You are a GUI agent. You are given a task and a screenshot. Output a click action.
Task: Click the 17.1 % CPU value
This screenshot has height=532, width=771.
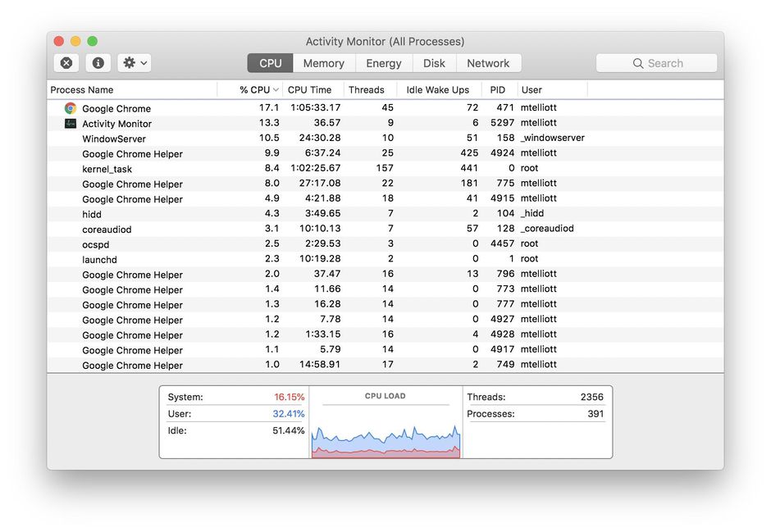tap(269, 107)
